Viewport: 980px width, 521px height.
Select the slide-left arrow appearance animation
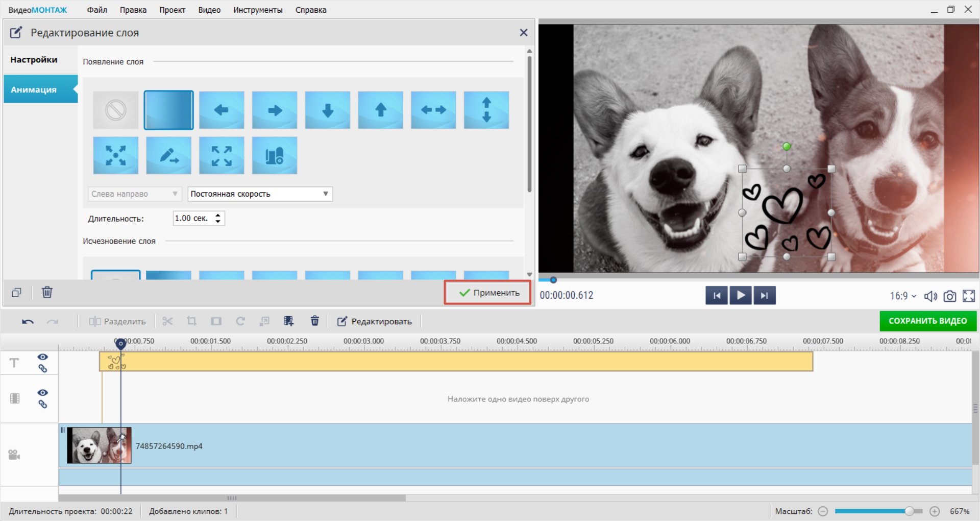[x=222, y=110]
